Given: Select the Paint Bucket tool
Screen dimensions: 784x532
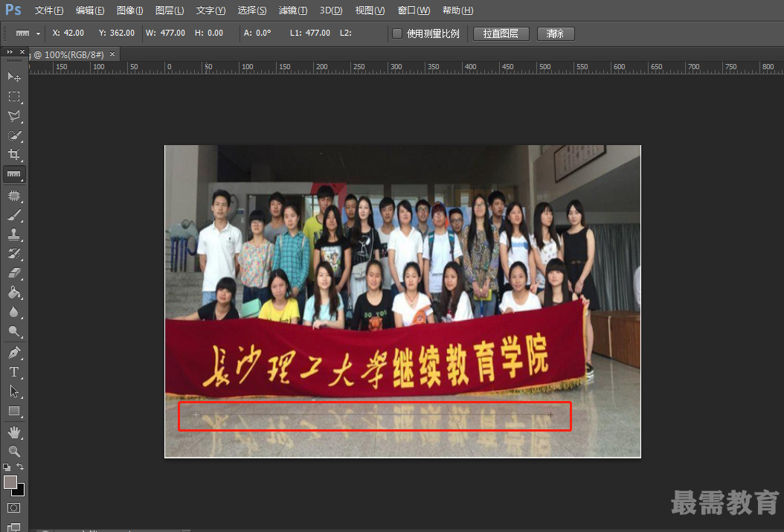Looking at the screenshot, I should 14,292.
